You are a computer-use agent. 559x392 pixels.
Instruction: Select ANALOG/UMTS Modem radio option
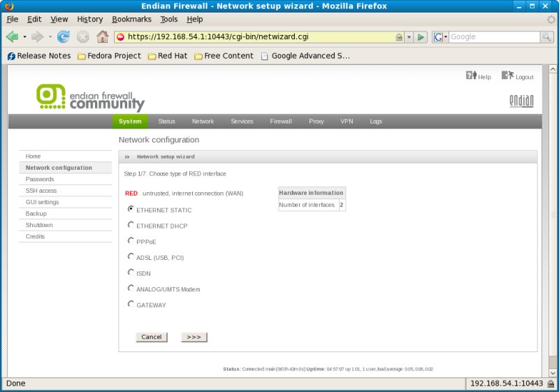tap(131, 288)
